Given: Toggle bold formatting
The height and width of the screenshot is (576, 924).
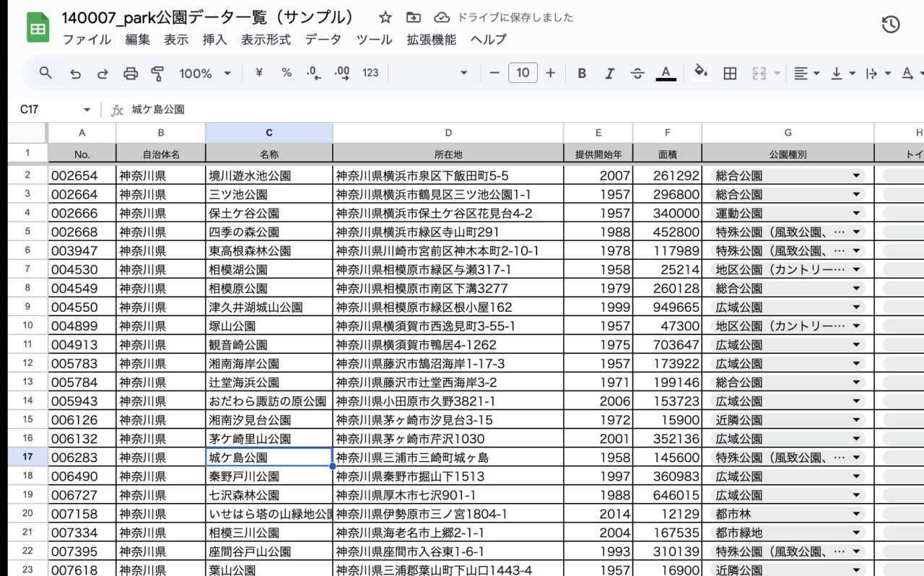Looking at the screenshot, I should click(581, 73).
